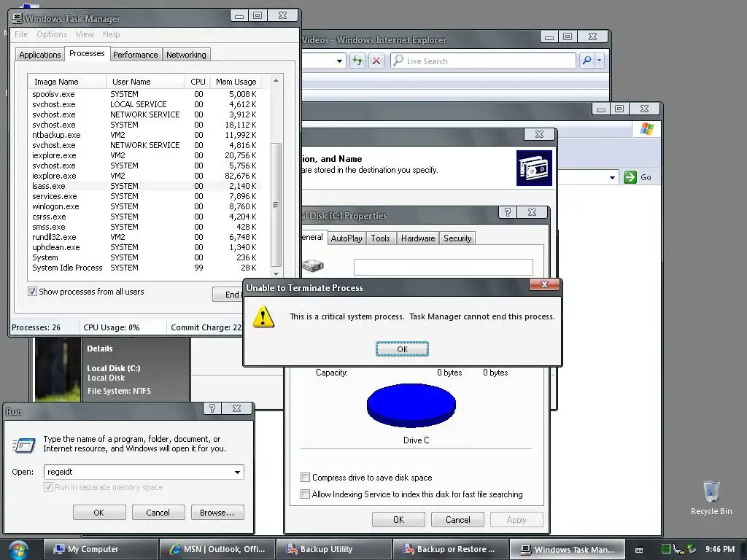The image size is (747, 560).
Task: Click the hard drive icon in Properties
Action: coord(312,265)
